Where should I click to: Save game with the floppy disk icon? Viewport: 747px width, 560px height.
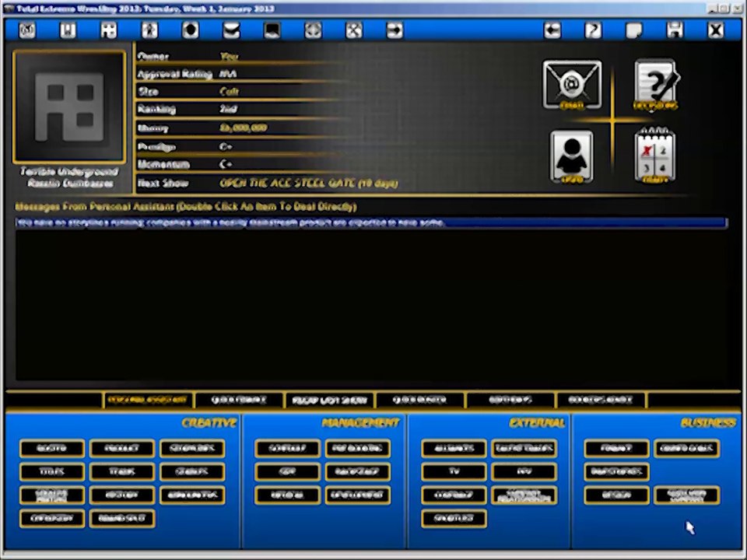click(x=675, y=30)
